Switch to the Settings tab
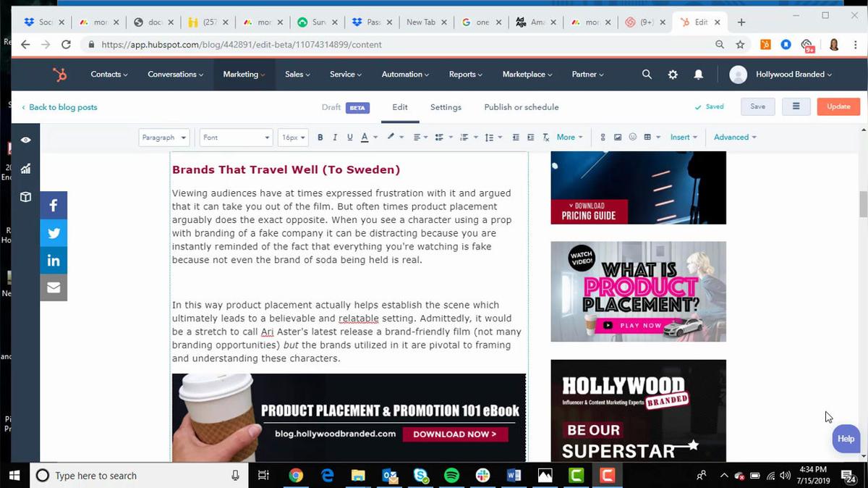Image resolution: width=868 pixels, height=488 pixels. (x=446, y=107)
